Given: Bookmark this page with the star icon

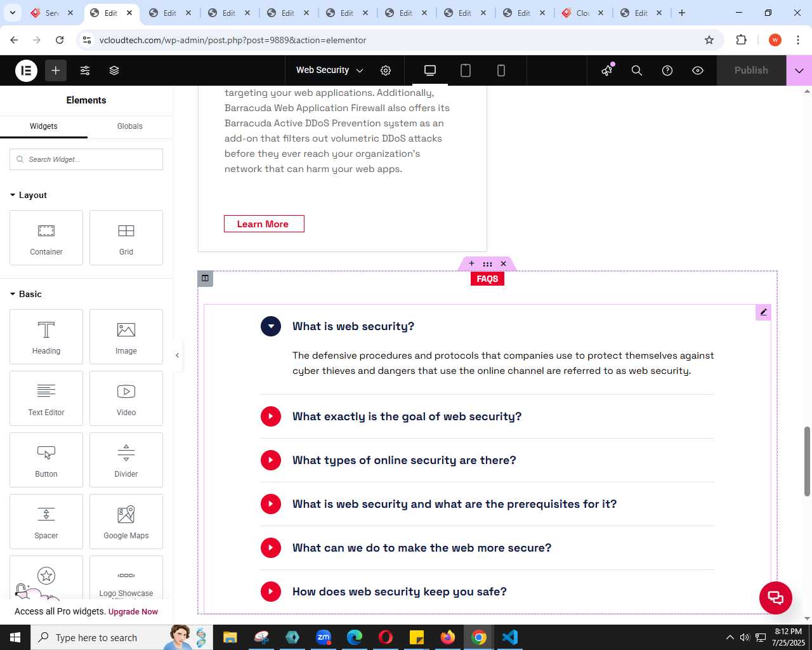Looking at the screenshot, I should 709,40.
